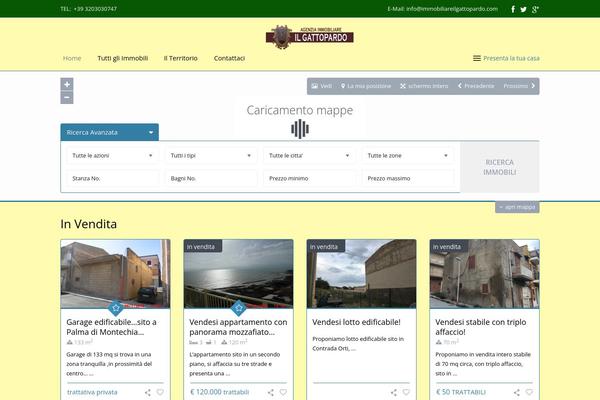Open the Tutte le azioni dropdown

(x=112, y=155)
